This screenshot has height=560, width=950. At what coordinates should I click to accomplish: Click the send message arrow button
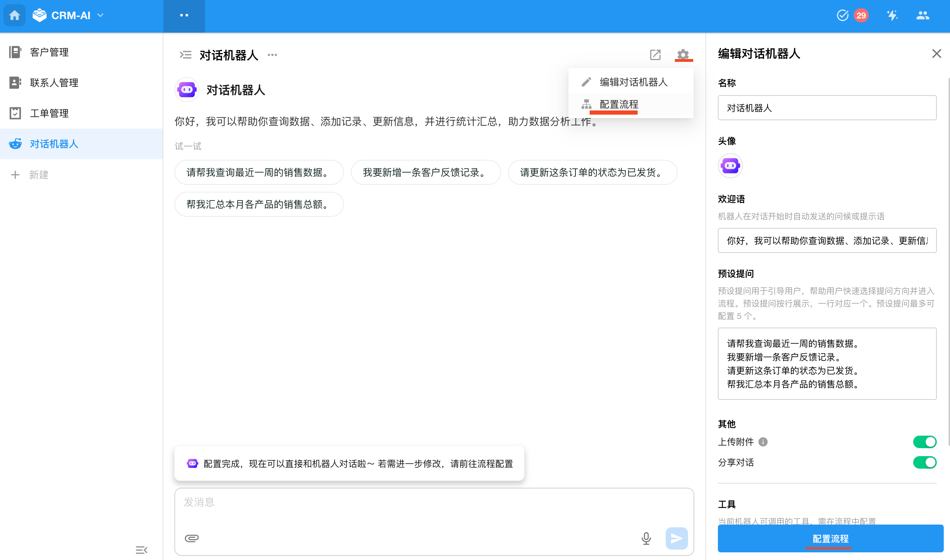(676, 538)
